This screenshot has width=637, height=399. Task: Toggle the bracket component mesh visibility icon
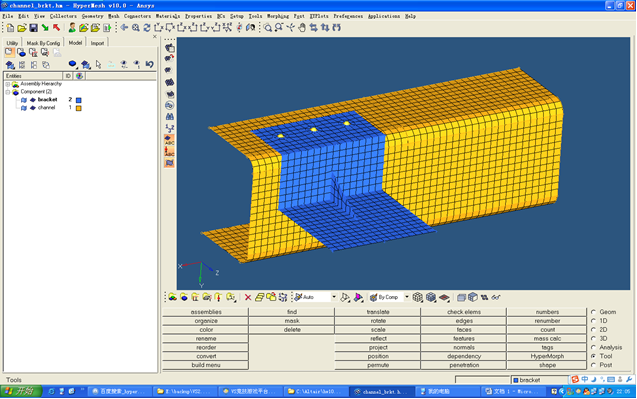[33, 100]
